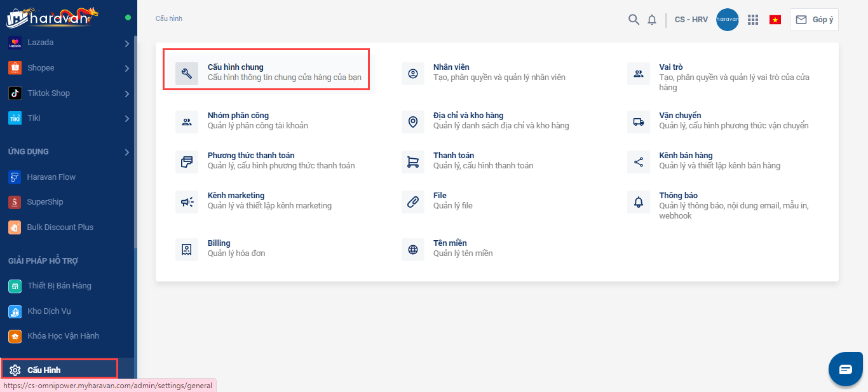The height and width of the screenshot is (392, 868).
Task: Click the Góp ý feedback button
Action: [x=814, y=20]
